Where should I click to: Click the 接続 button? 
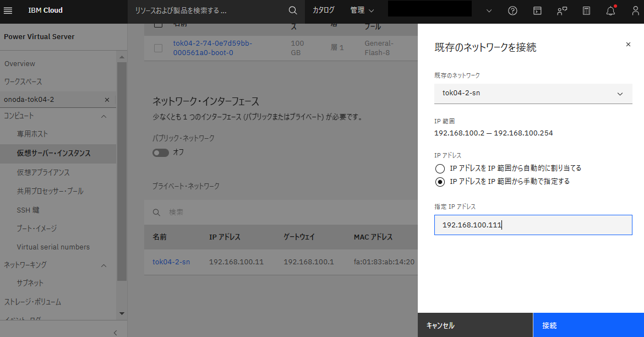click(x=588, y=325)
